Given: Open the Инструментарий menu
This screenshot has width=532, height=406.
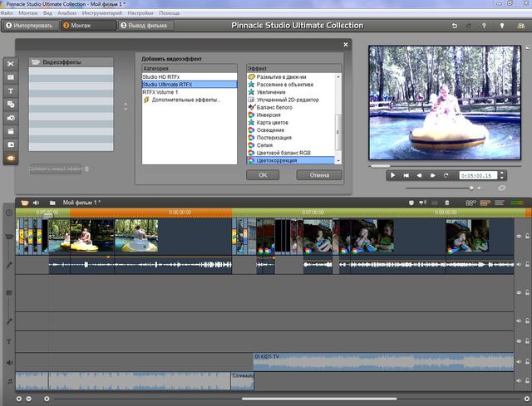Looking at the screenshot, I should coord(101,13).
